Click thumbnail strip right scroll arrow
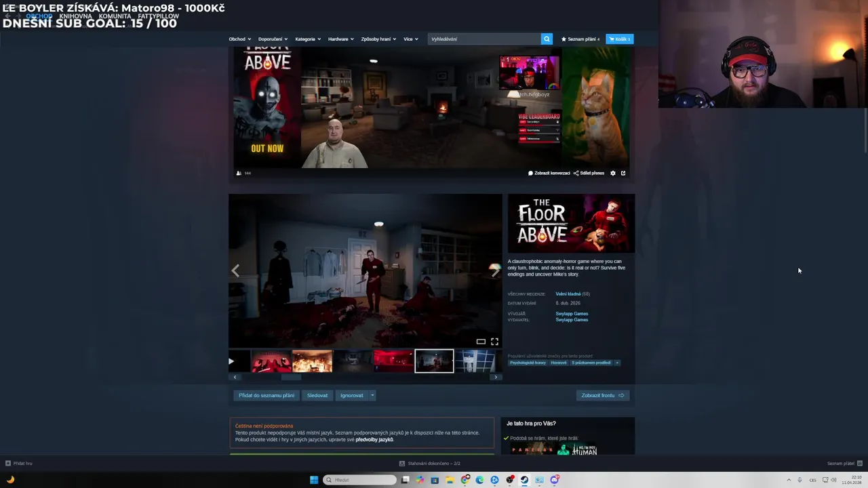Image resolution: width=868 pixels, height=488 pixels. point(496,378)
